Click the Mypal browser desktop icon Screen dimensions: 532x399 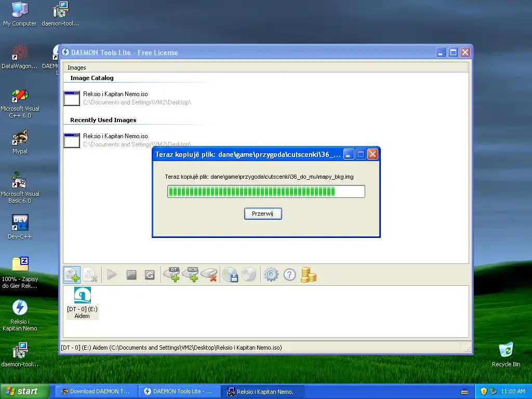(20, 142)
